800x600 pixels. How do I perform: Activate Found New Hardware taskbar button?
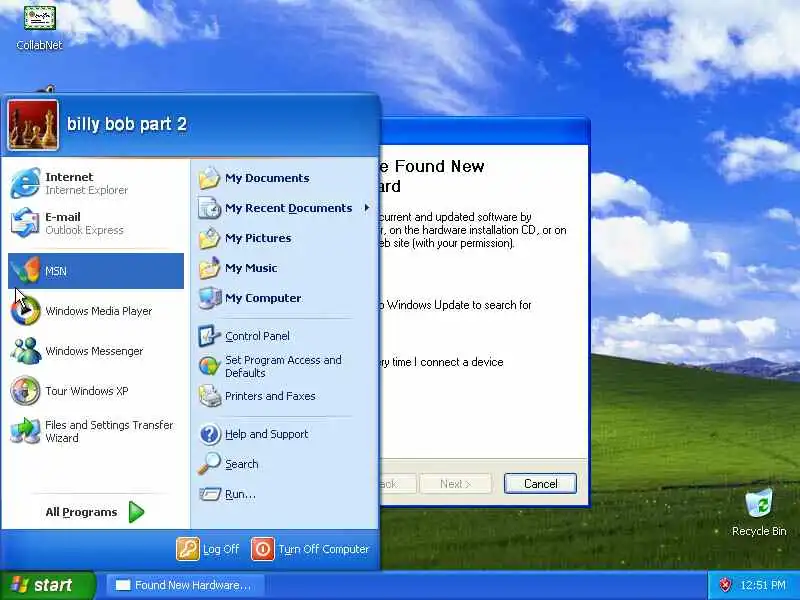click(186, 585)
